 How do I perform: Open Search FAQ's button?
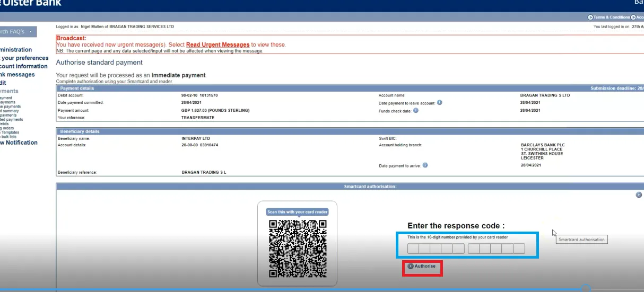[18, 32]
